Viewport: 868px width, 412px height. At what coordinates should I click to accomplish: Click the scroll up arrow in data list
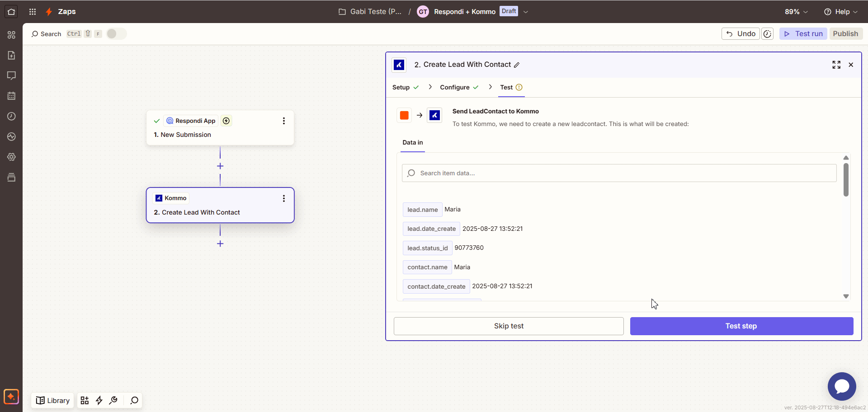click(x=846, y=158)
